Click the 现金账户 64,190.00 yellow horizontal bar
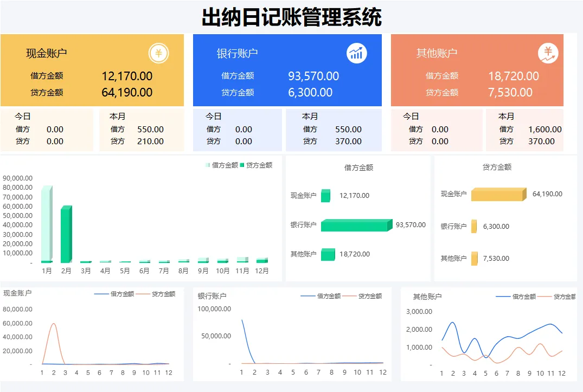 click(498, 194)
